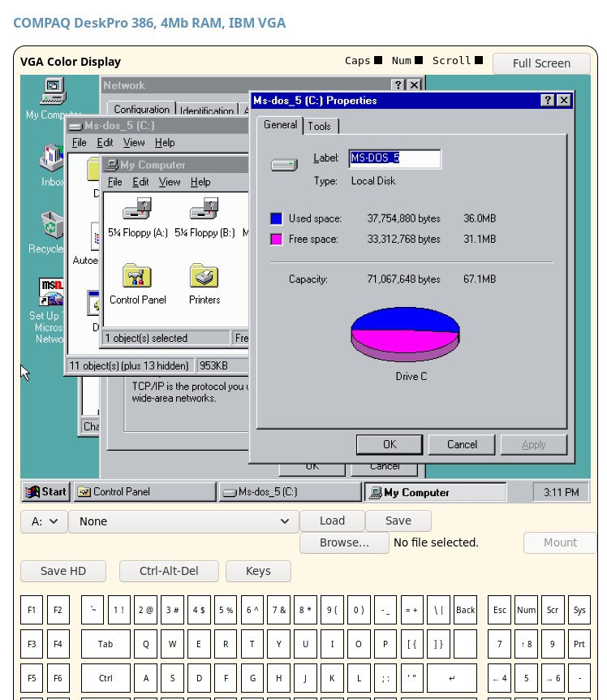Image resolution: width=607 pixels, height=700 pixels.
Task: Open View menu in My Computer window
Action: pos(170,182)
